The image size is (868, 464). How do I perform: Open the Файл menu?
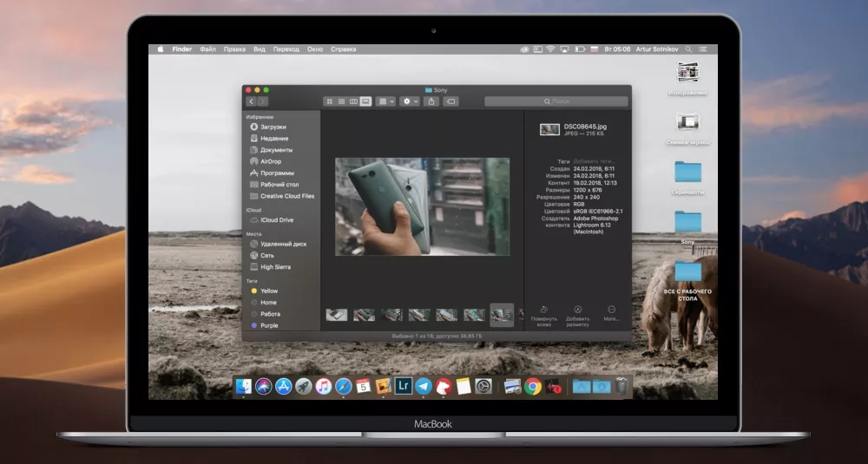[x=208, y=49]
